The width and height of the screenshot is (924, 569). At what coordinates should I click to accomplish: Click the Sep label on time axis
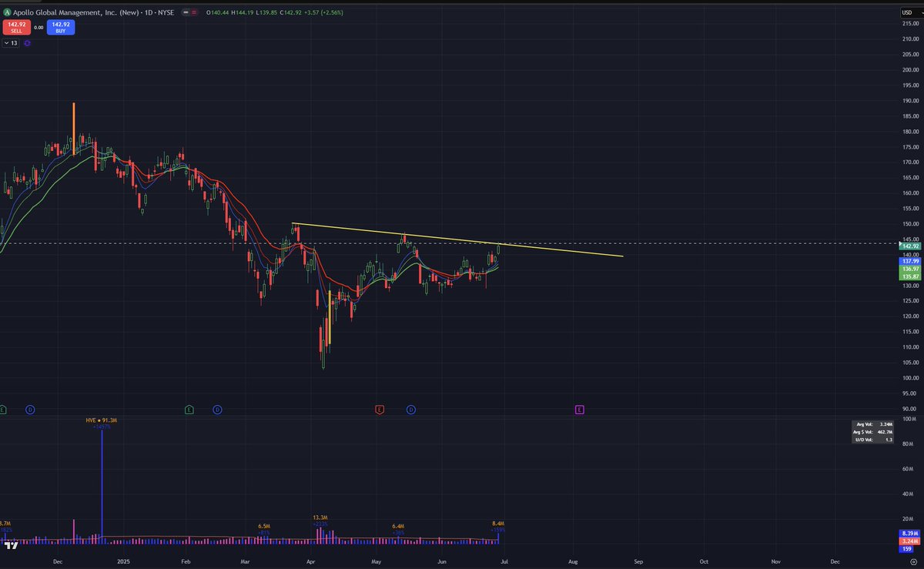pyautogui.click(x=638, y=562)
